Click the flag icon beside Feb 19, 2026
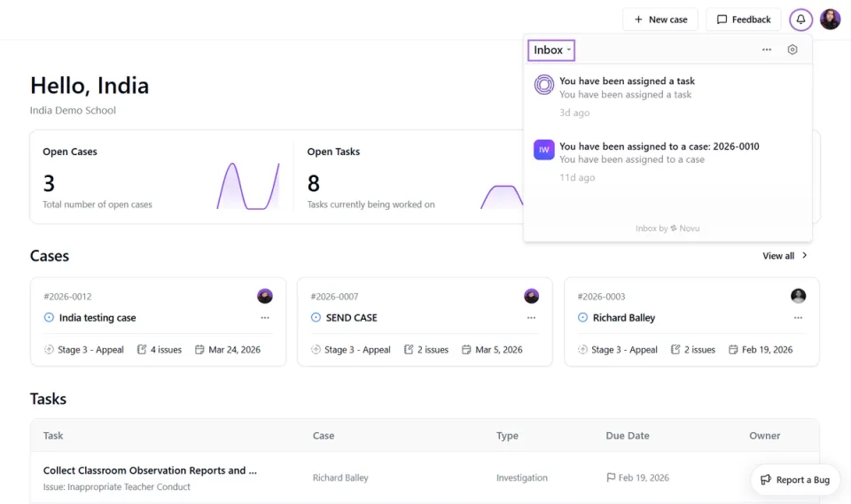The image size is (851, 504). click(611, 477)
